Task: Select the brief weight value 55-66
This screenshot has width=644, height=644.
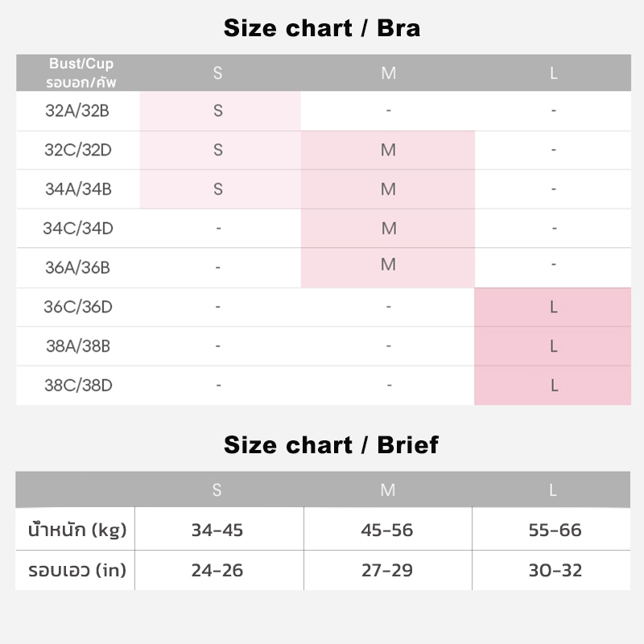Action: (x=554, y=530)
